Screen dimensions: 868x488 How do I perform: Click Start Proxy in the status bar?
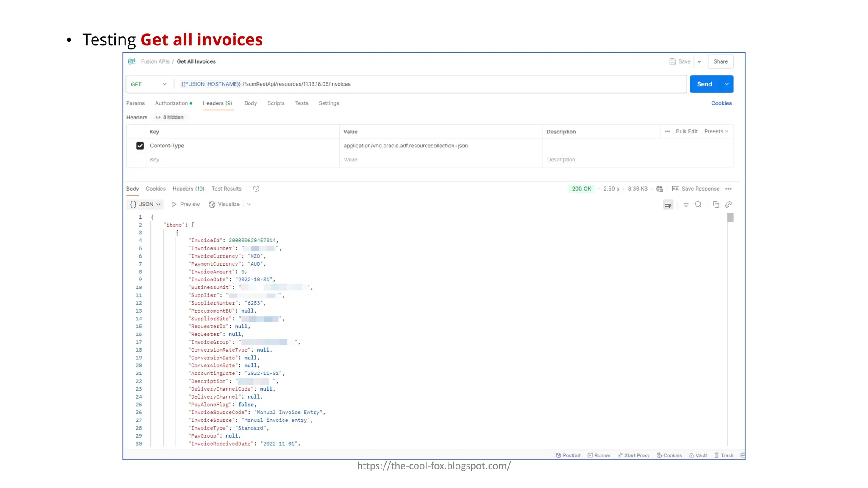click(634, 455)
